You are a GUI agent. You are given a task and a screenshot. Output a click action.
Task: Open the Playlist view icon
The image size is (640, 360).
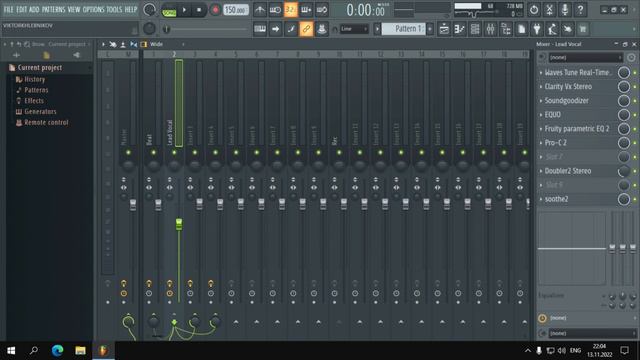pos(444,29)
